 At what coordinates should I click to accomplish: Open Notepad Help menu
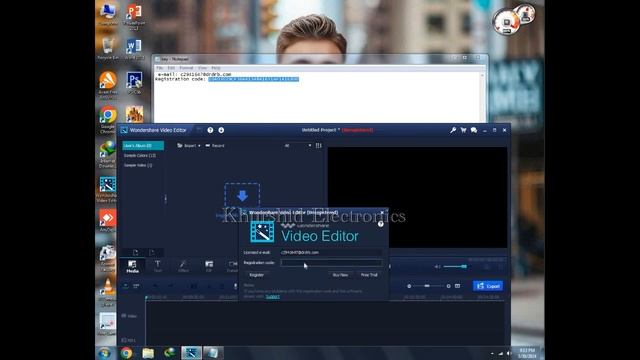coord(216,68)
